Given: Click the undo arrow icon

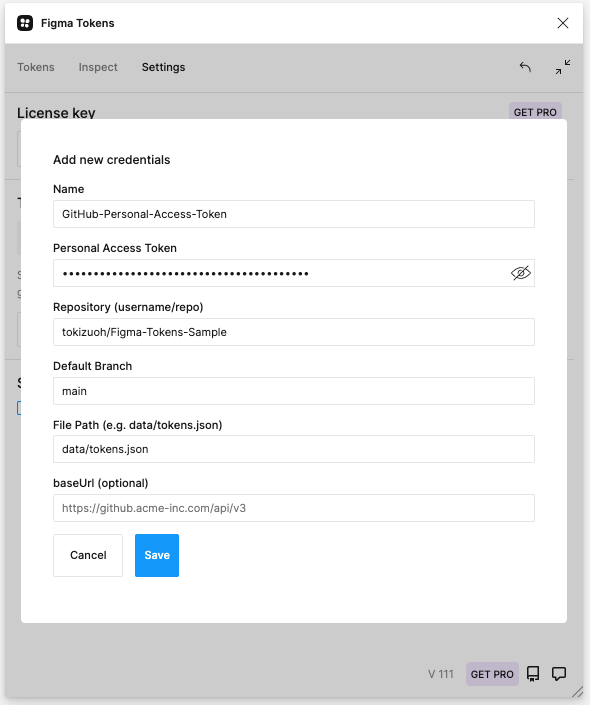Looking at the screenshot, I should 525,67.
